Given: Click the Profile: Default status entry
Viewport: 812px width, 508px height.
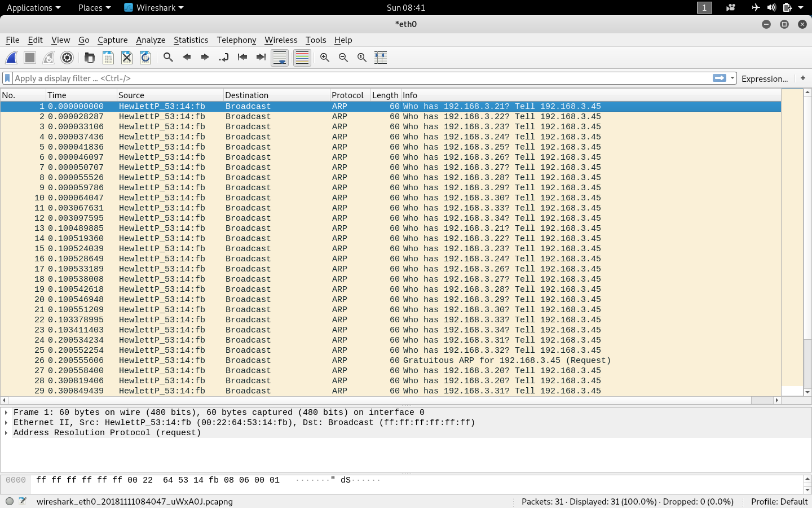Looking at the screenshot, I should point(779,501).
